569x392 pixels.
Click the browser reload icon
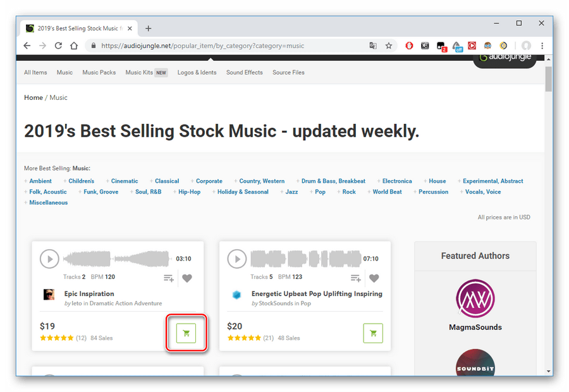58,46
